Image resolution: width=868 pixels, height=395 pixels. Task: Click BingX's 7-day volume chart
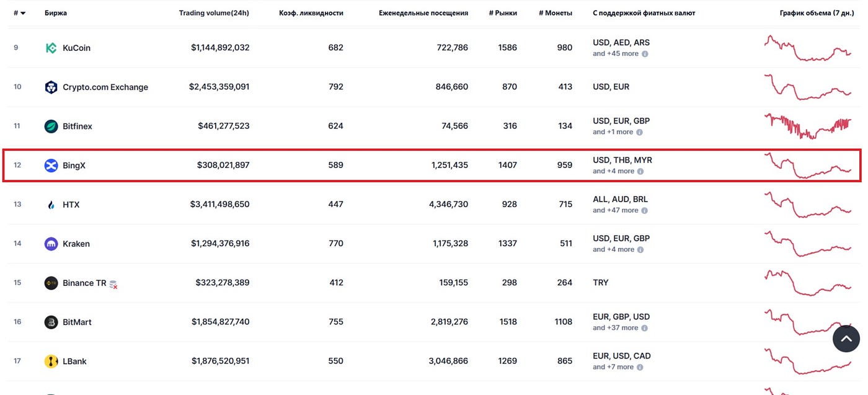pyautogui.click(x=808, y=166)
